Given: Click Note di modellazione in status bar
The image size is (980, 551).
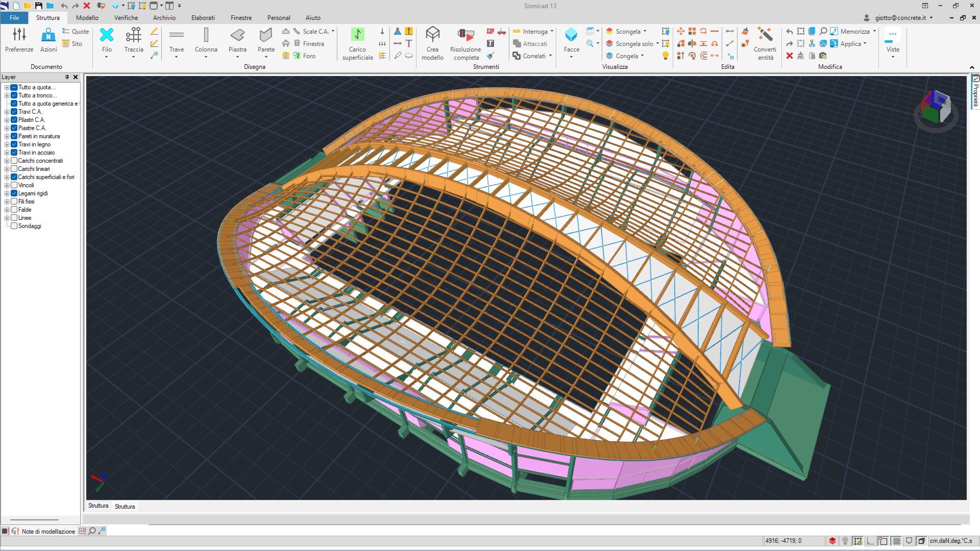Looking at the screenshot, I should point(48,531).
